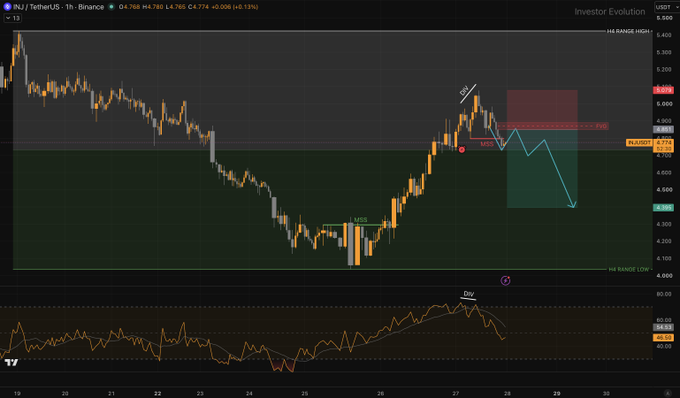680x398 pixels.
Task: Click the red FVG label
Action: 601,126
